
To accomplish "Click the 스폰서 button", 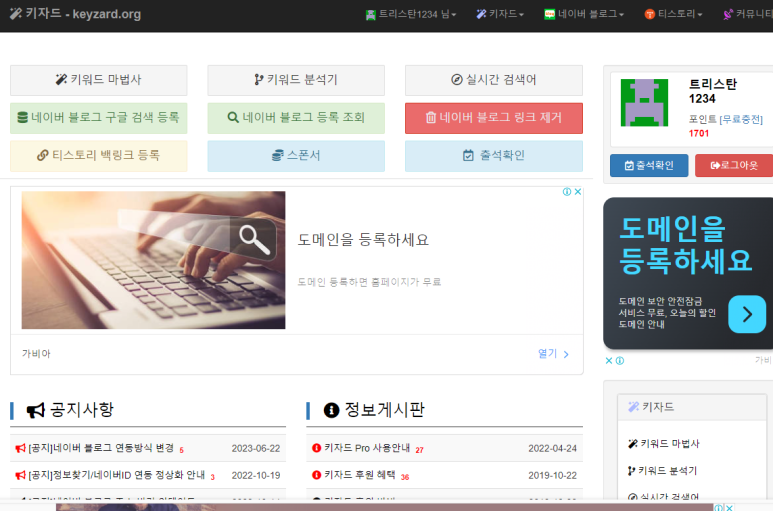I will click(296, 156).
